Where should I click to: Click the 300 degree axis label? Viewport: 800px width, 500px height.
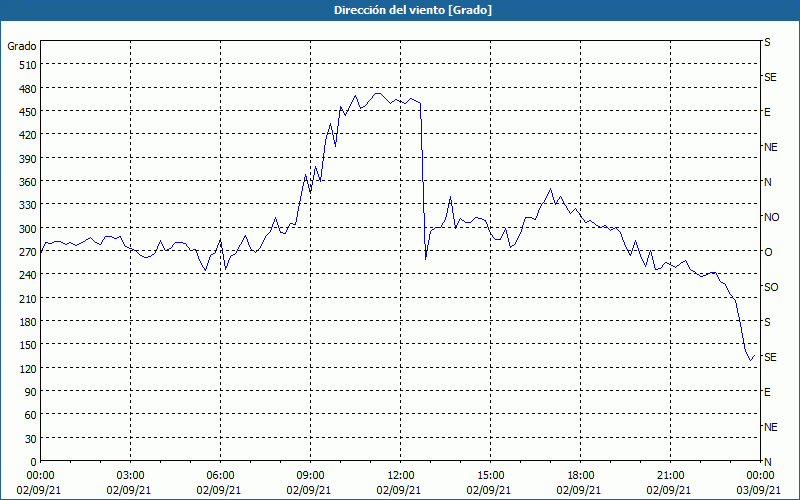point(28,229)
